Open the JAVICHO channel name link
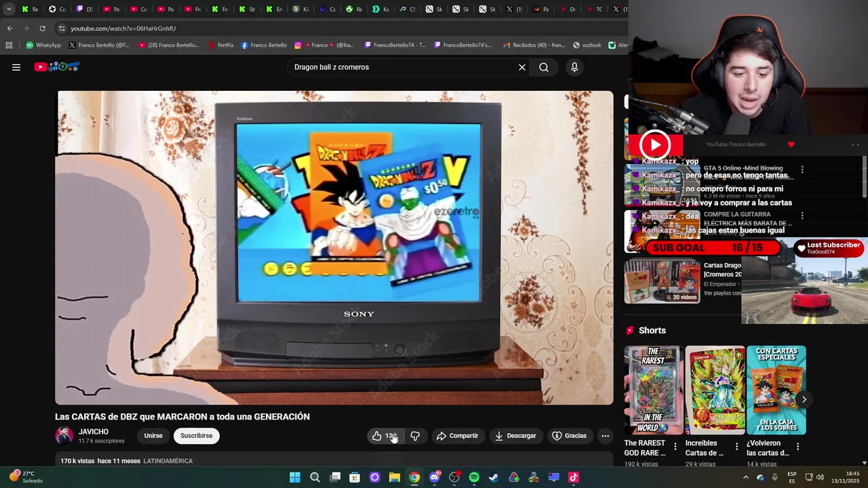868x488 pixels. click(x=94, y=432)
